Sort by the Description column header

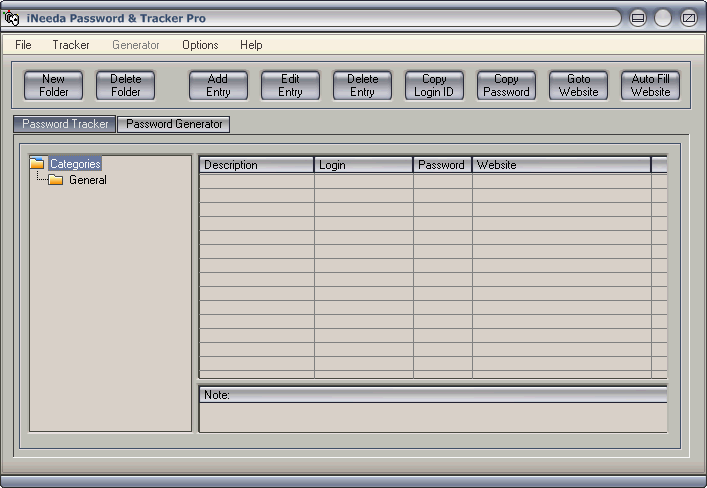(257, 165)
